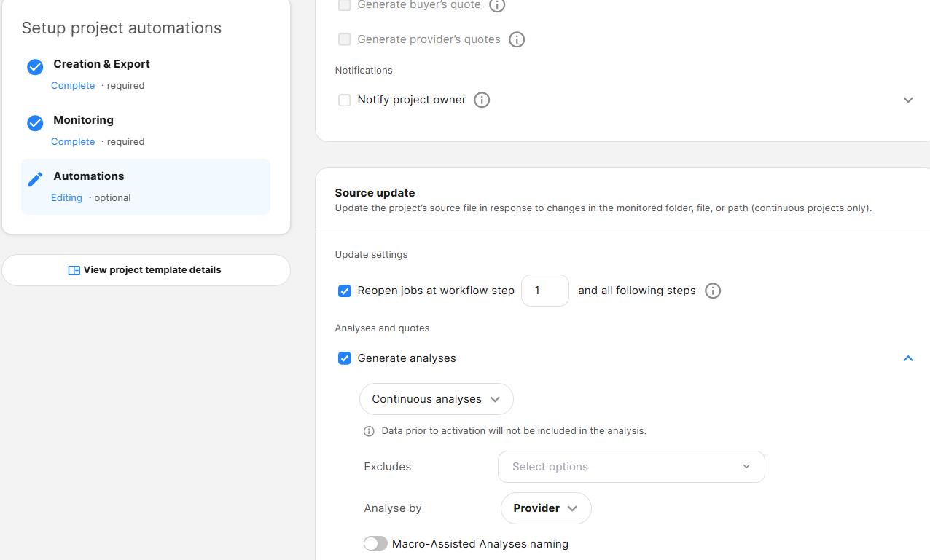Uncheck Reopen jobs at workflow step
The image size is (930, 560).
345,291
